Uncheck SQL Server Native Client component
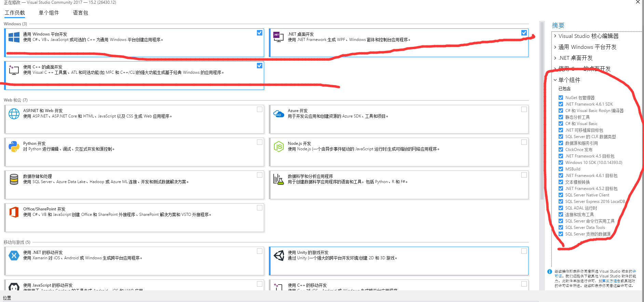Image resolution: width=644 pixels, height=302 pixels. (x=561, y=195)
